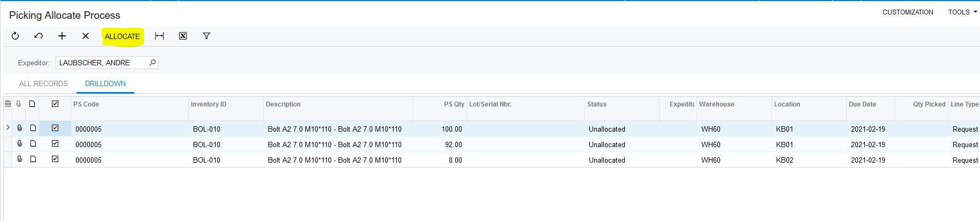Uncheck the checkbox on the 8.00 quantity row
Image resolution: width=980 pixels, height=221 pixels.
click(55, 159)
